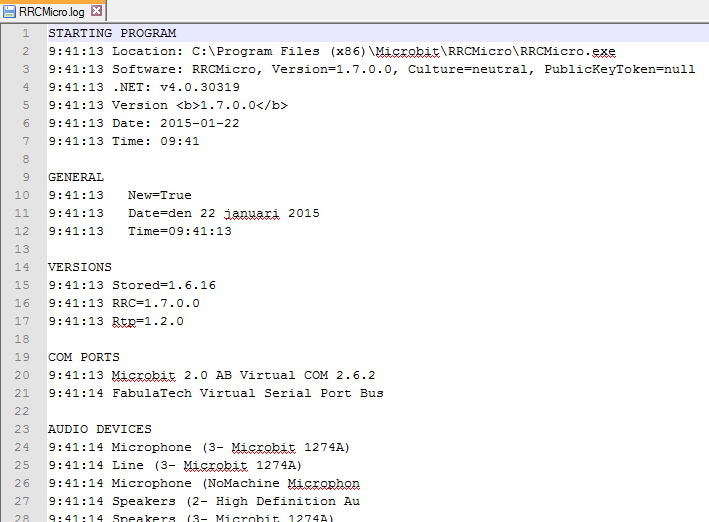Place cursor on PublicKeyToken=null text

tap(619, 69)
